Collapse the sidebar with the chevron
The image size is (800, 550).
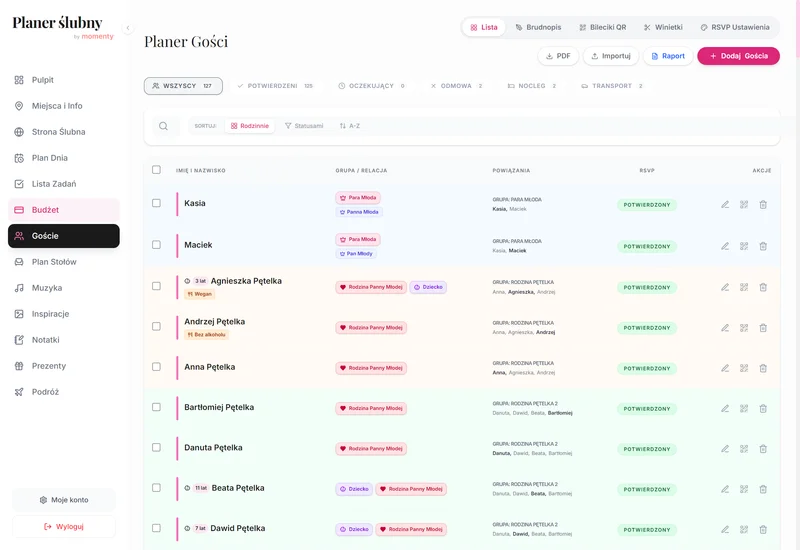tap(128, 28)
